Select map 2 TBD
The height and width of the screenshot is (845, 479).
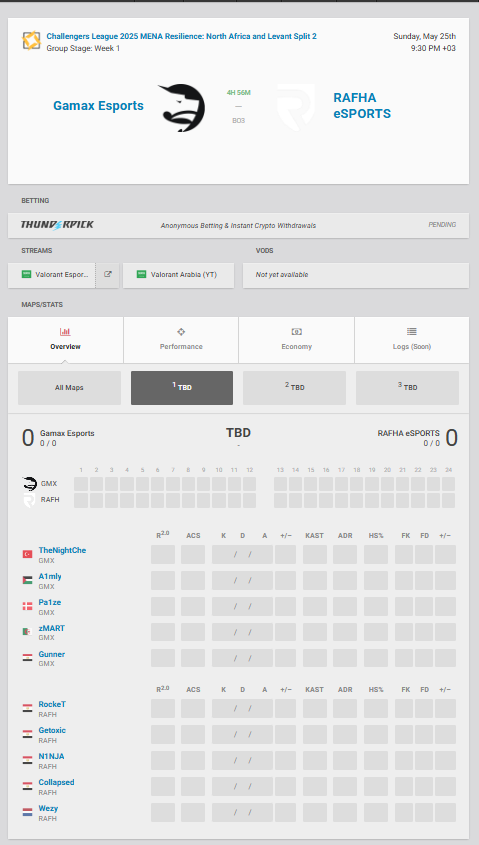coord(294,387)
